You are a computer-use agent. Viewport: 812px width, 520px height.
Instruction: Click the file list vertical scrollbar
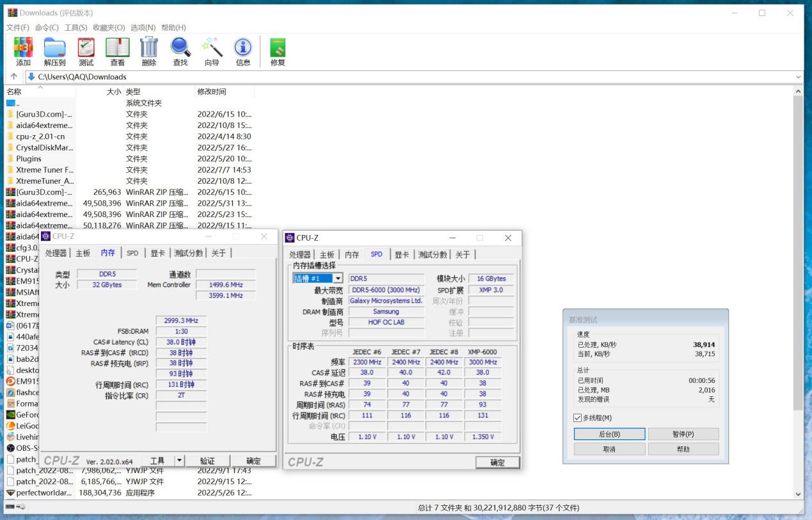(797, 256)
